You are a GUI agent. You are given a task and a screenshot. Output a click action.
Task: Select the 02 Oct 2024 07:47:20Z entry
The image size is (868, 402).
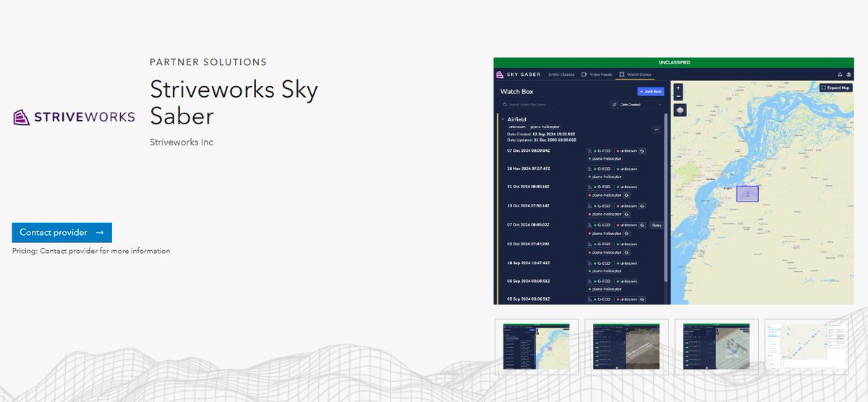coord(528,244)
